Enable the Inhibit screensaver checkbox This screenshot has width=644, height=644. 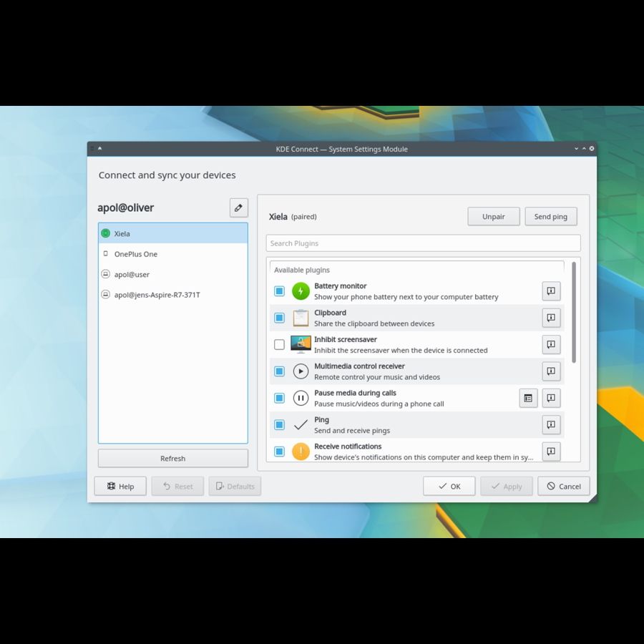279,345
